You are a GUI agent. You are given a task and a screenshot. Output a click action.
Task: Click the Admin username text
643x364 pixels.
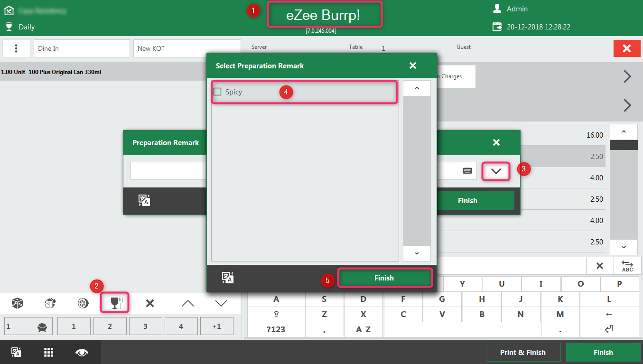517,9
